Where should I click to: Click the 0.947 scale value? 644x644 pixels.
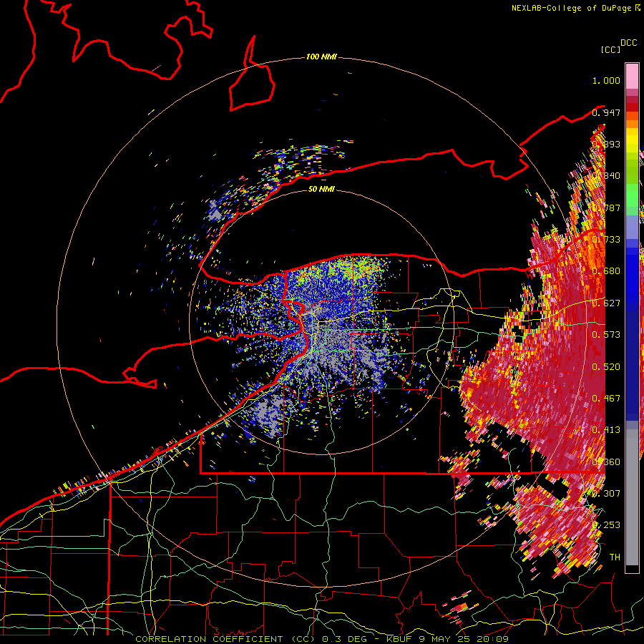606,112
